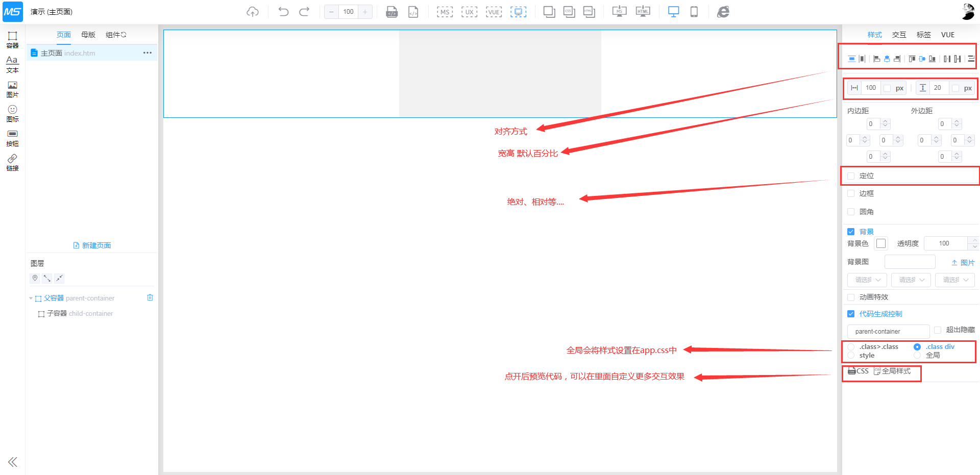Open the background color swatch
This screenshot has height=475, width=980.
[x=881, y=243]
